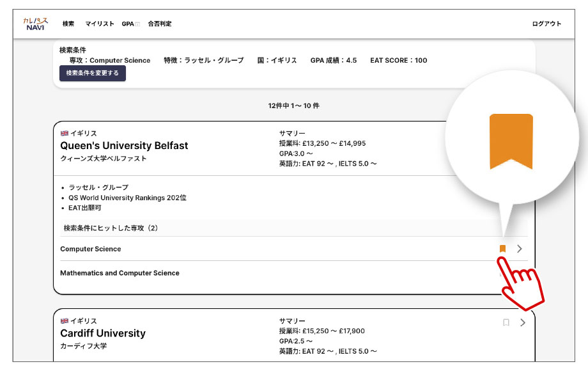Click the UK flag beside Queen's University Belfast
Image resolution: width=588 pixels, height=371 pixels.
pos(64,134)
